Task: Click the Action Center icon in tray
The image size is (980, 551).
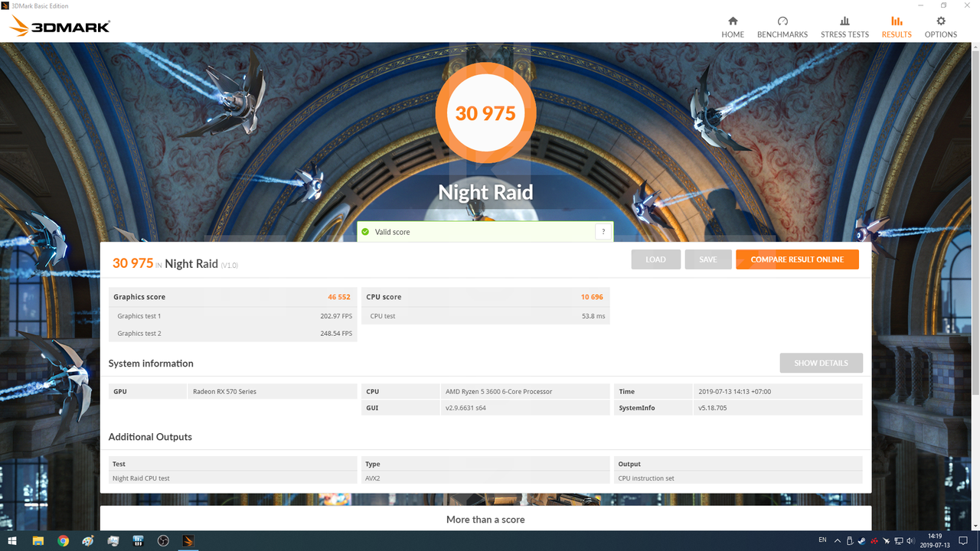Action: coord(964,540)
